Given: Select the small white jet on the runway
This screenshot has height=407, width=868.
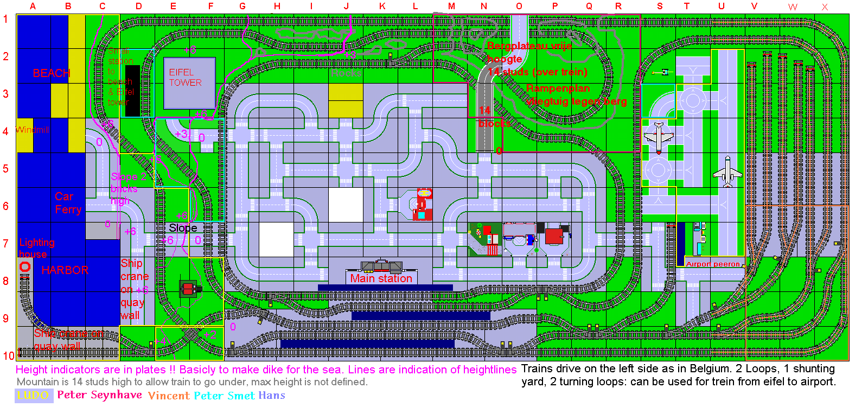Looking at the screenshot, I should click(727, 171).
